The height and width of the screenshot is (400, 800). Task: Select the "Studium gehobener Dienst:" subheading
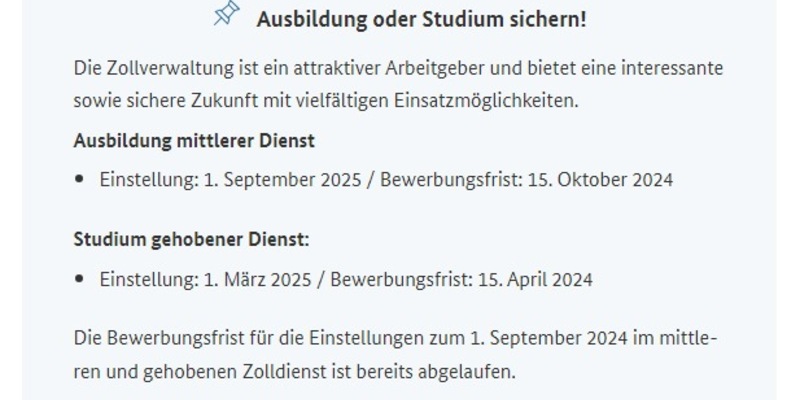pyautogui.click(x=192, y=240)
